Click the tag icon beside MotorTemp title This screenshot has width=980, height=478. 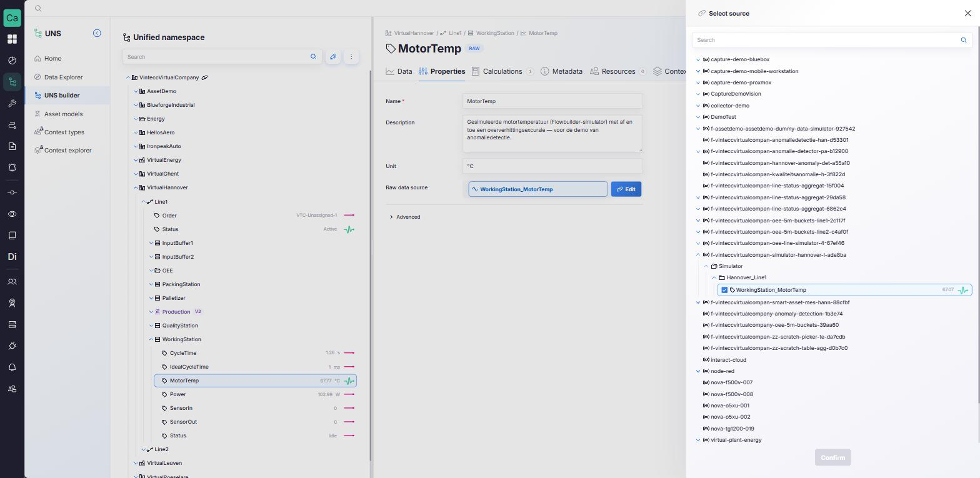(391, 49)
